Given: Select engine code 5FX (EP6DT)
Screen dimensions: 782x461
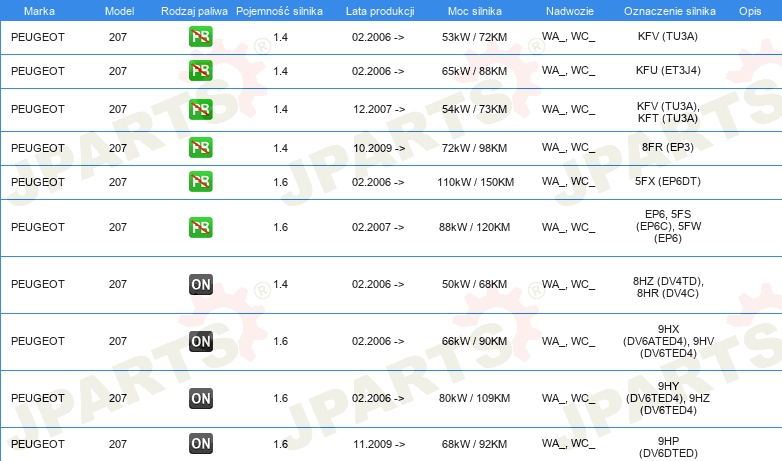Looking at the screenshot, I should pos(667,181).
